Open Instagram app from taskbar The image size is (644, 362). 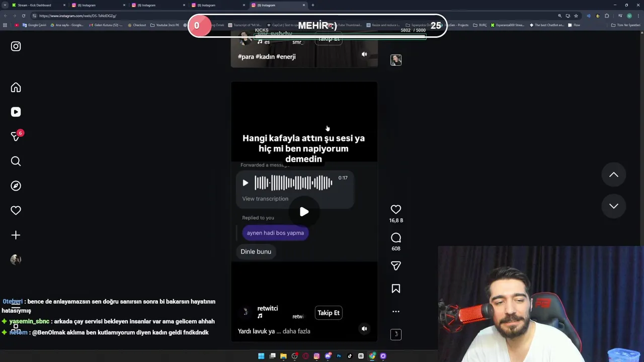(316, 356)
